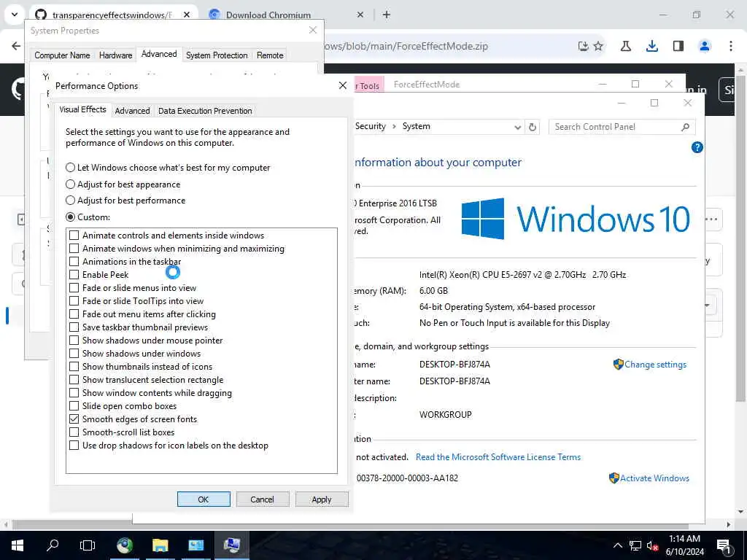Refresh the Control Panel address bar

coord(532,127)
